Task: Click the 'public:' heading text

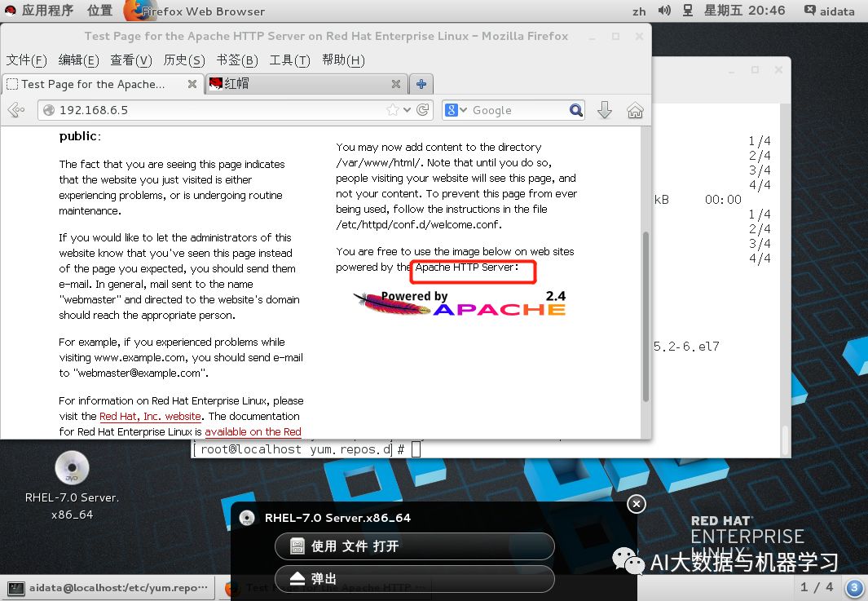Action: coord(80,136)
